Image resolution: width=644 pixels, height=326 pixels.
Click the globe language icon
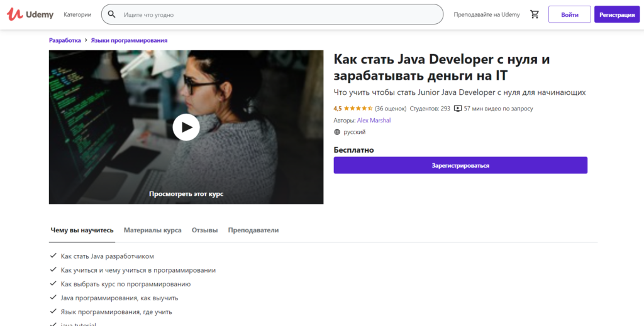(x=337, y=132)
